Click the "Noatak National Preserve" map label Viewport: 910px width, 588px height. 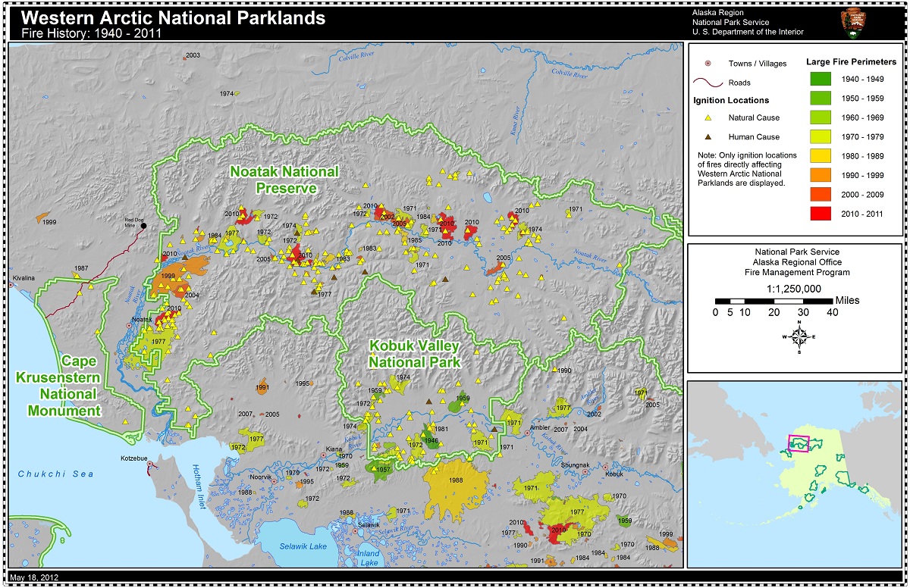click(x=285, y=180)
